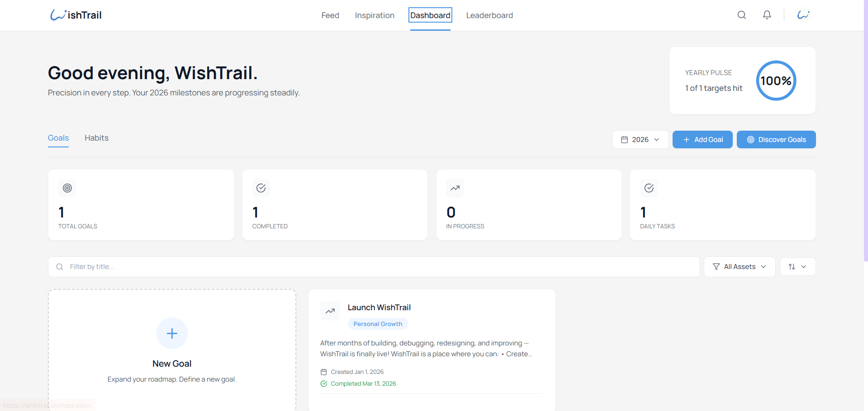Click the trending arrow icon on In Progress
This screenshot has height=411, width=868.
pyautogui.click(x=455, y=188)
